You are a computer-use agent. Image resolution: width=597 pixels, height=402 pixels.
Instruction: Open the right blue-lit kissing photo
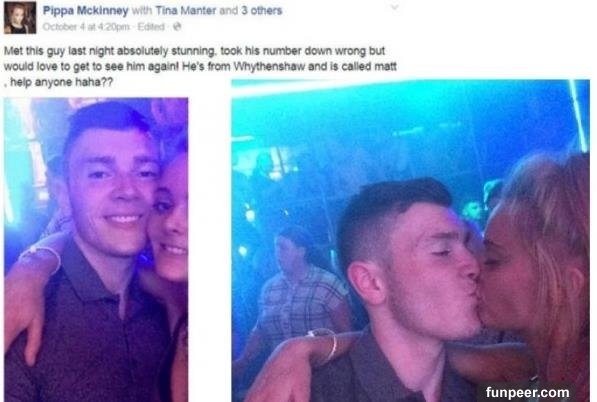click(x=410, y=241)
